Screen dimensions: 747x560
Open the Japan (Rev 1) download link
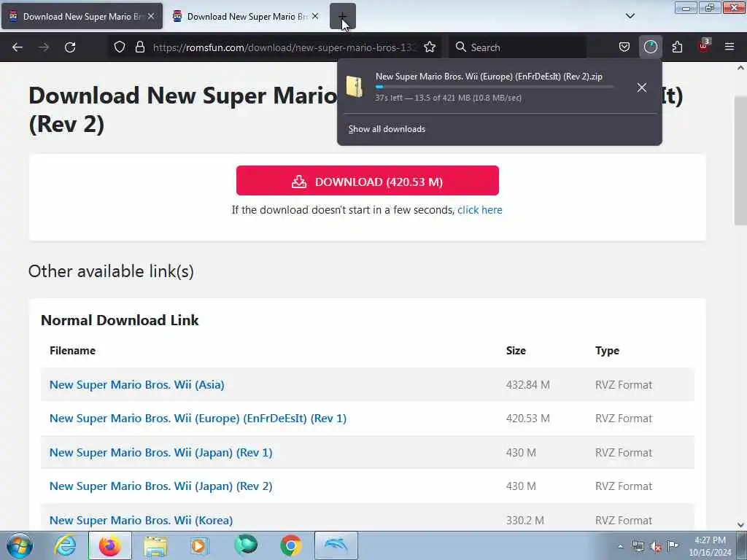click(x=161, y=452)
